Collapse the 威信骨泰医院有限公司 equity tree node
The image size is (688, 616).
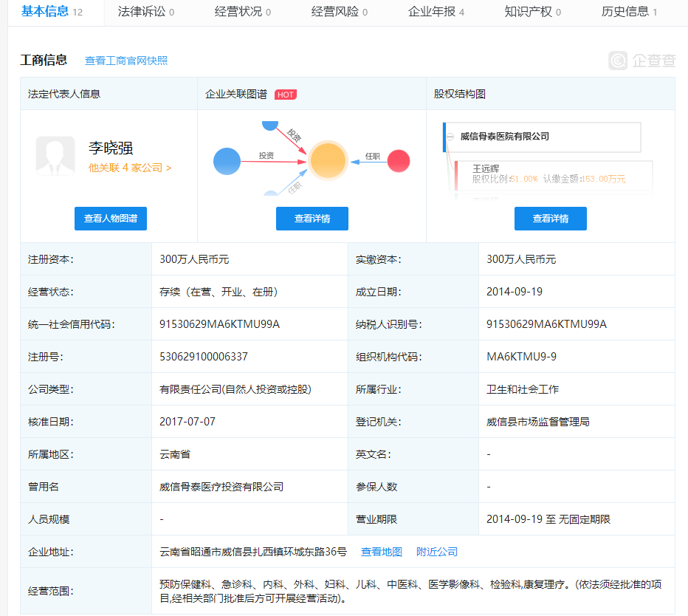coord(450,137)
